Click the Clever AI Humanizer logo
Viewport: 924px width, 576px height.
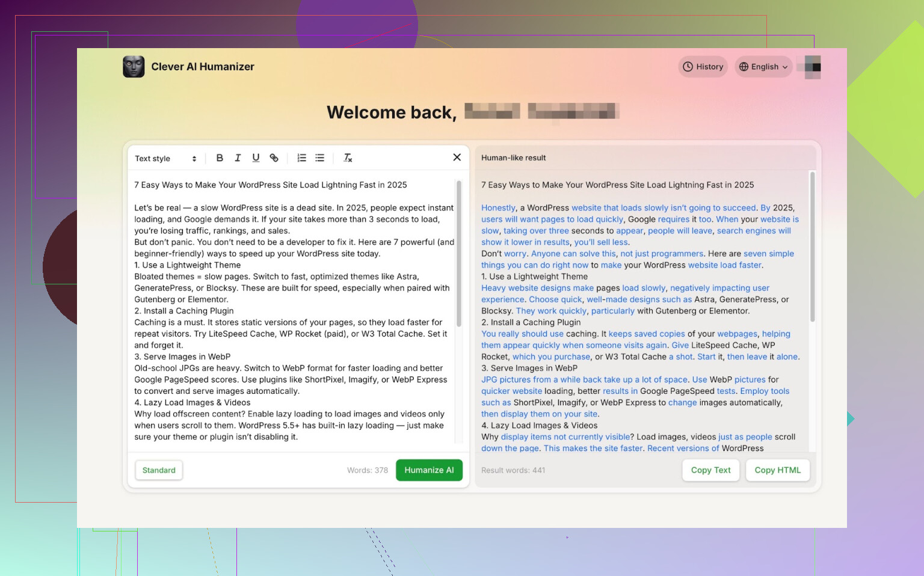[x=134, y=67]
